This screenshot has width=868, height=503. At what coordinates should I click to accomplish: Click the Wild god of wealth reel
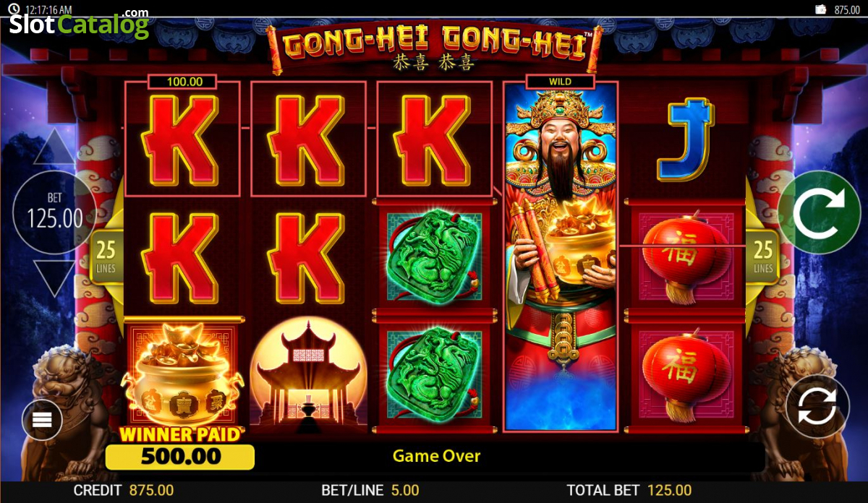(x=561, y=257)
